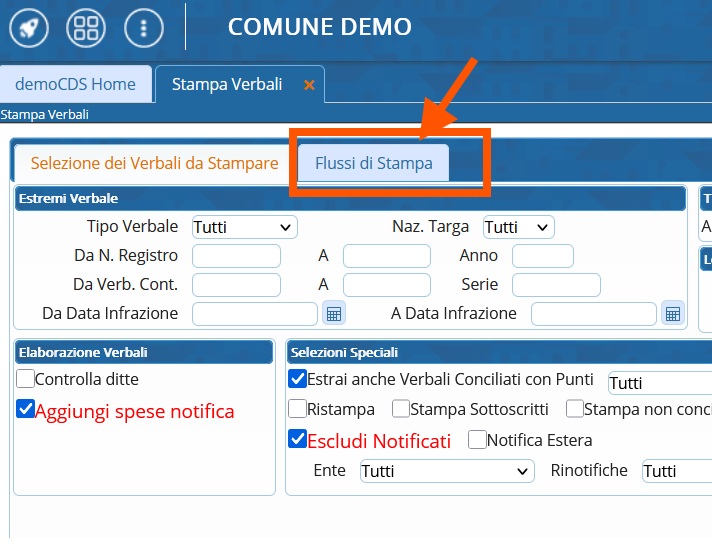Select the Selezione dei Verbali da Stampare tab
The height and width of the screenshot is (547, 712).
154,163
